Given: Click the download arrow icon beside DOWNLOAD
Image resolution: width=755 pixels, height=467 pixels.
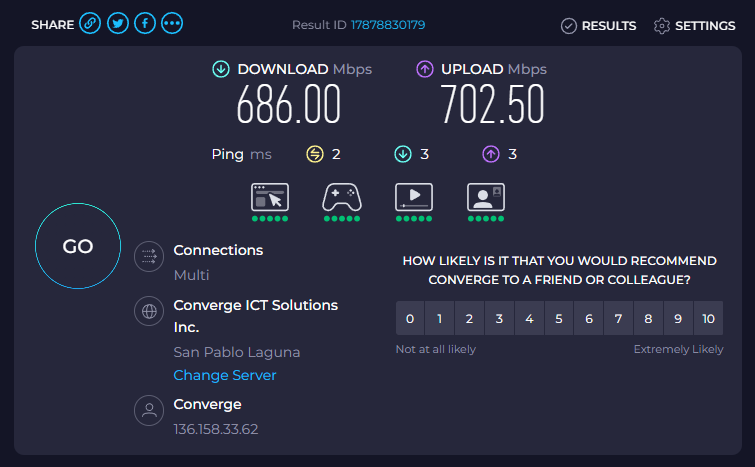Looking at the screenshot, I should [221, 69].
